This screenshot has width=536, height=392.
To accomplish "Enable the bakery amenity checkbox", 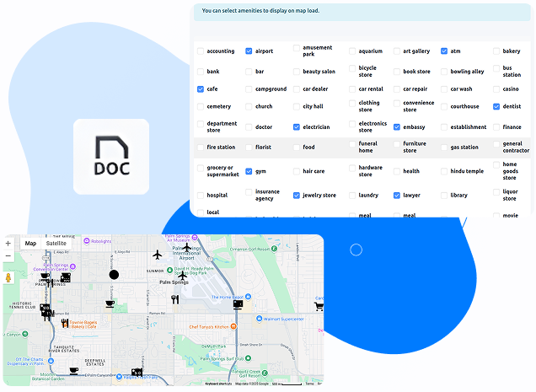I will (x=497, y=51).
